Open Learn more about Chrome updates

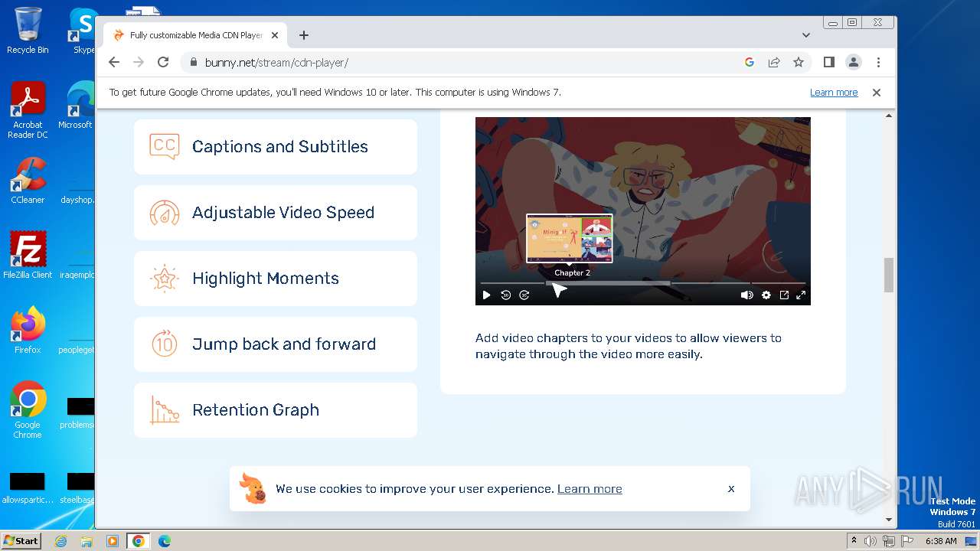[x=834, y=93]
